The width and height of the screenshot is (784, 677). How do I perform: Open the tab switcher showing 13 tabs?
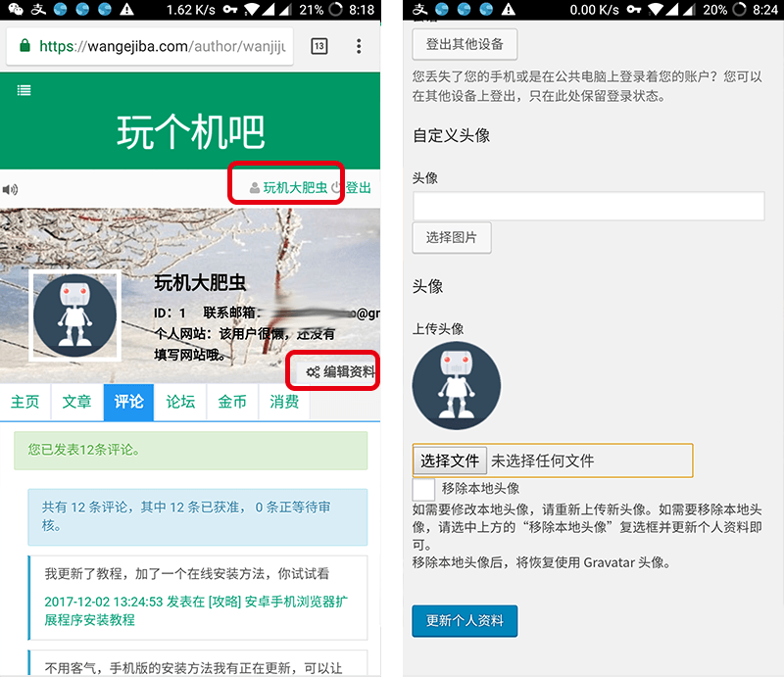[x=318, y=45]
